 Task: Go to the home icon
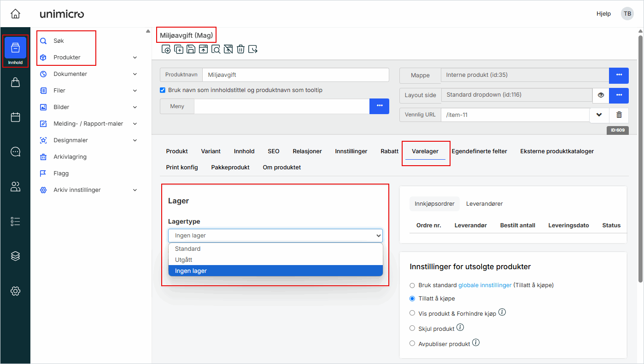(x=15, y=14)
